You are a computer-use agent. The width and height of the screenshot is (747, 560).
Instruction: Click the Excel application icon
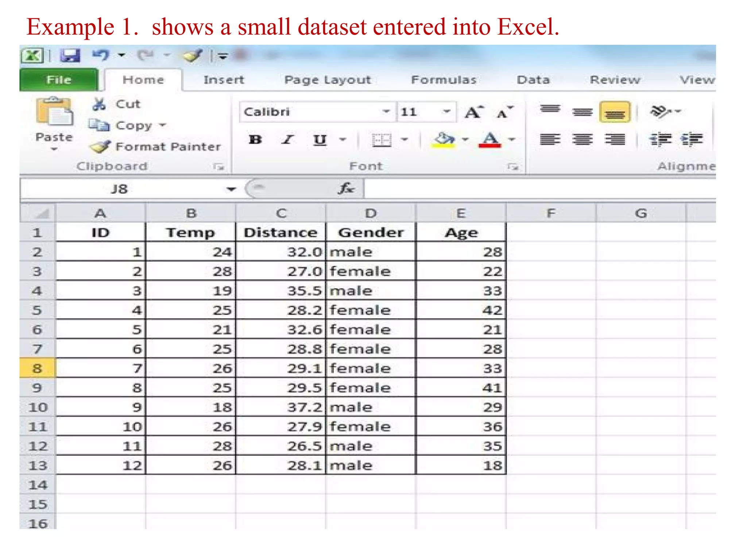pos(32,56)
